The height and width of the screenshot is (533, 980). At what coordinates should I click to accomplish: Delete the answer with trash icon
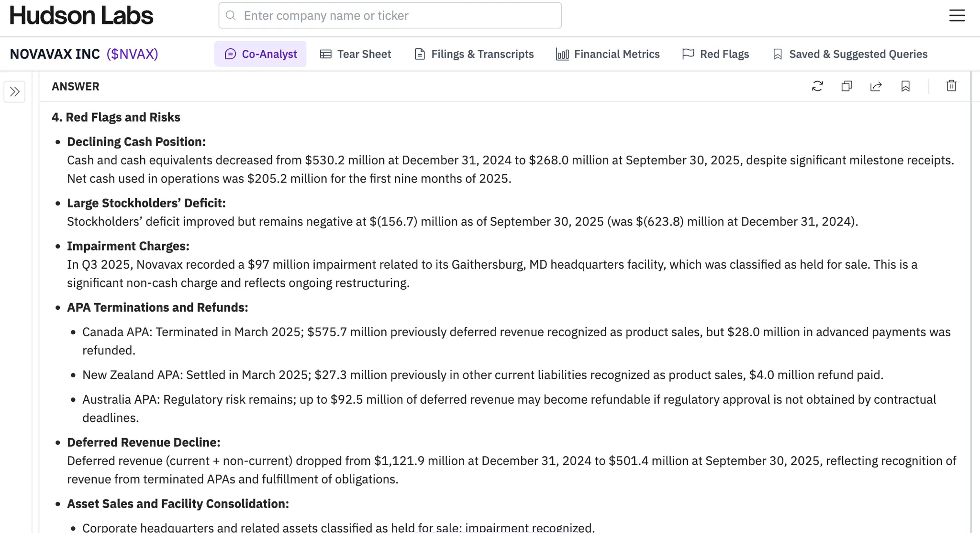(x=951, y=86)
